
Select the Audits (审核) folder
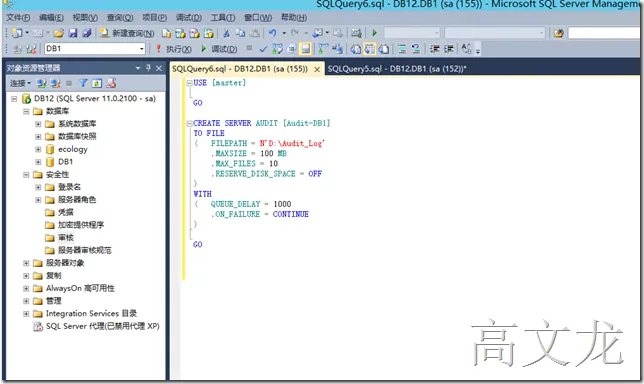click(60, 238)
